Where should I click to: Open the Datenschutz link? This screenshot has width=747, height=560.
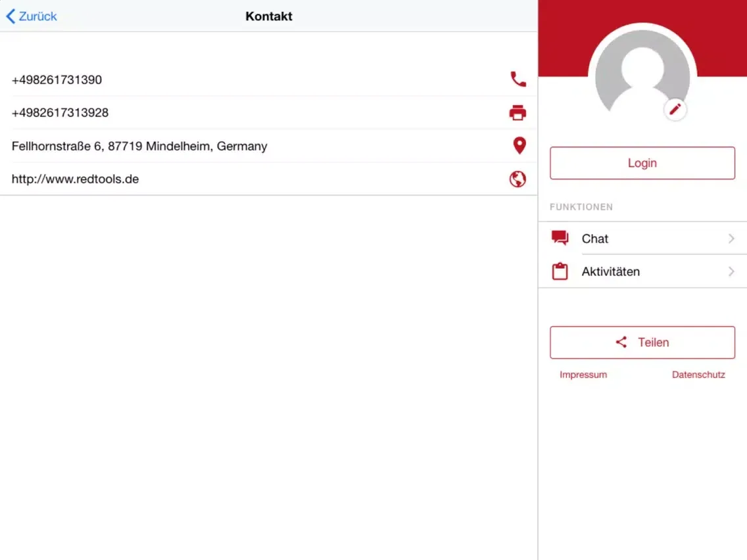point(698,375)
